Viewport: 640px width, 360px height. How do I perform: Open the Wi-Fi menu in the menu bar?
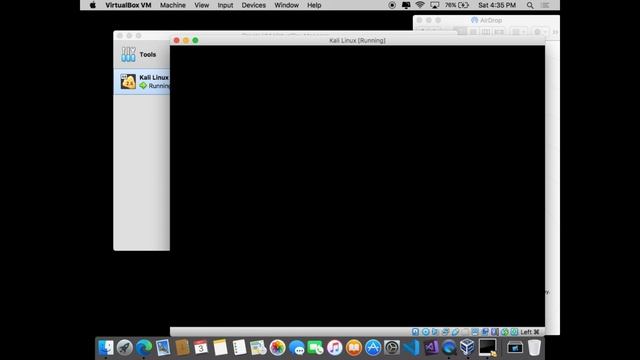(420, 5)
